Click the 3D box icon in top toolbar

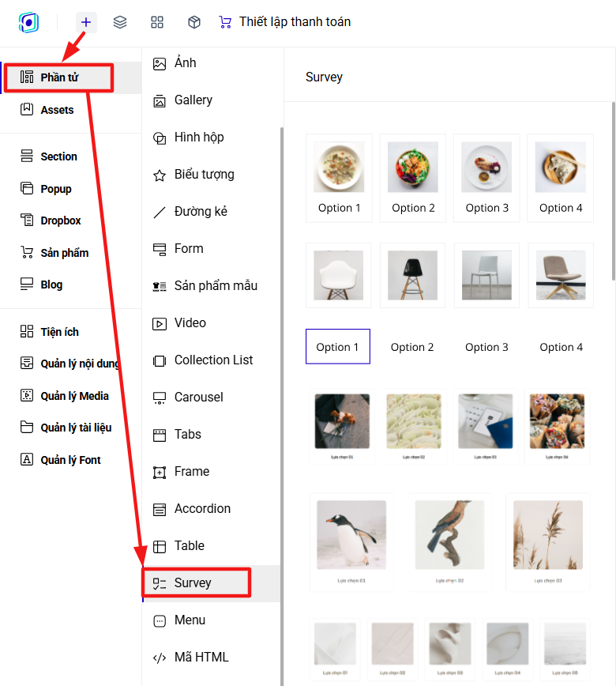[194, 22]
